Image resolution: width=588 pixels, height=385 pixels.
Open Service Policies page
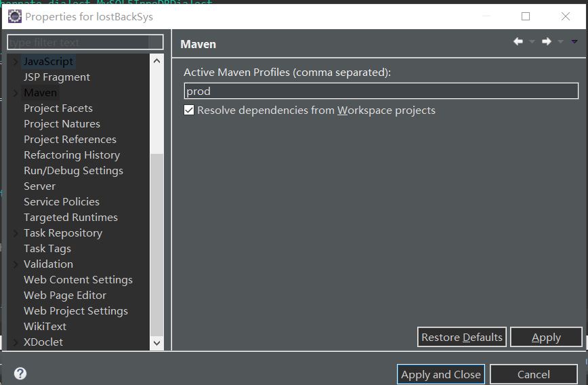[x=62, y=201]
